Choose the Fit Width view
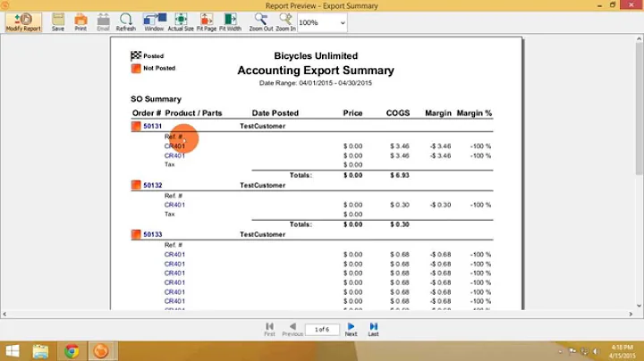Viewport: 644px width, 361px height. [x=230, y=22]
